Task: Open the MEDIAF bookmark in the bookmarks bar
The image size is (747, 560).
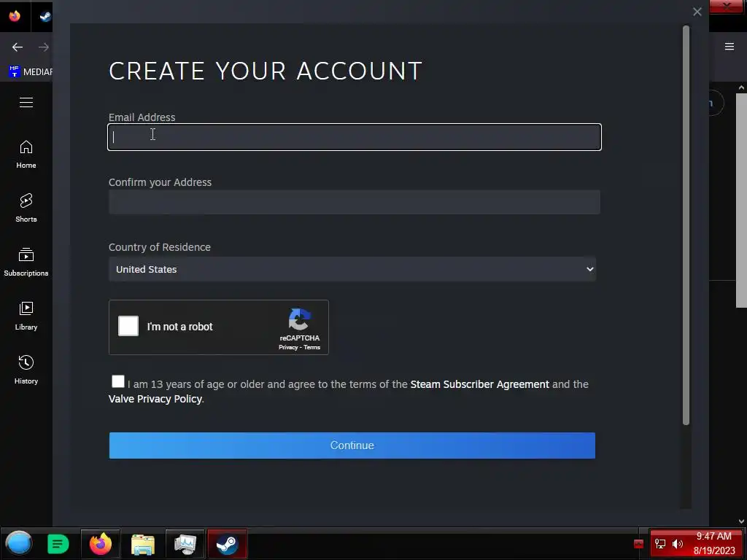Action: pyautogui.click(x=31, y=72)
